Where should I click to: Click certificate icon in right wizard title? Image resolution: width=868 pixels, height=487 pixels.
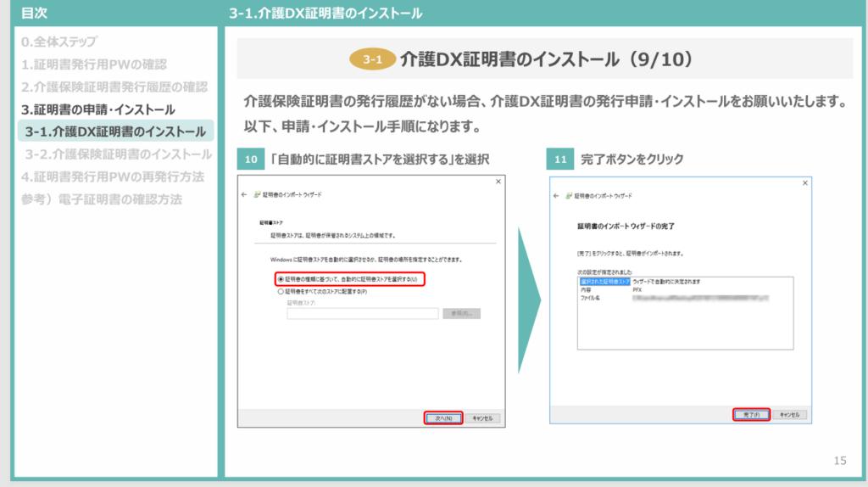click(x=569, y=196)
